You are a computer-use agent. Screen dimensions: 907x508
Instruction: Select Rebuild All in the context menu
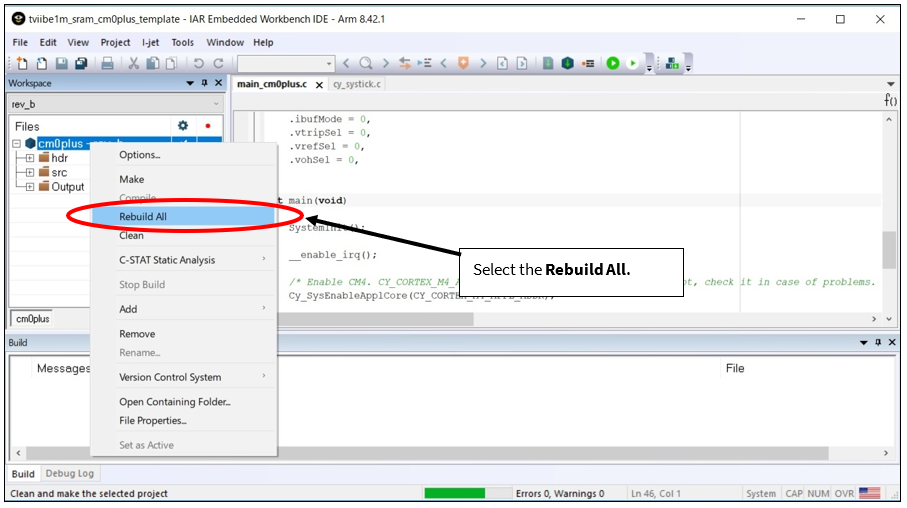184,216
